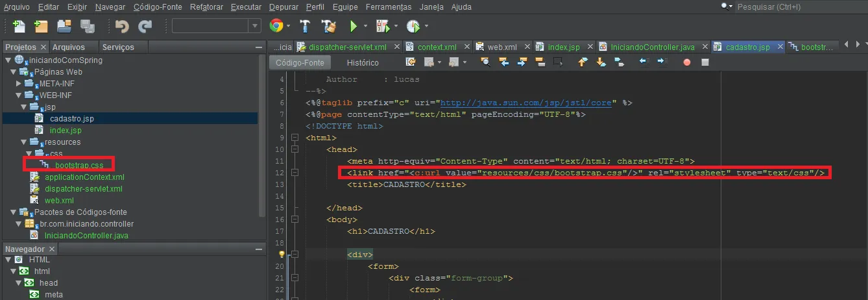This screenshot has height=300, width=868.
Task: Open bootstrap.css in the project tree
Action: pos(79,166)
